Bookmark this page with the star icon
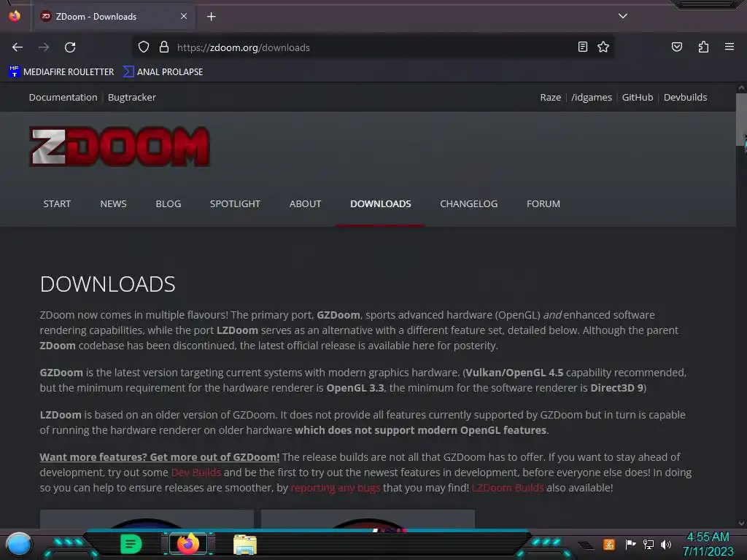 pyautogui.click(x=603, y=47)
